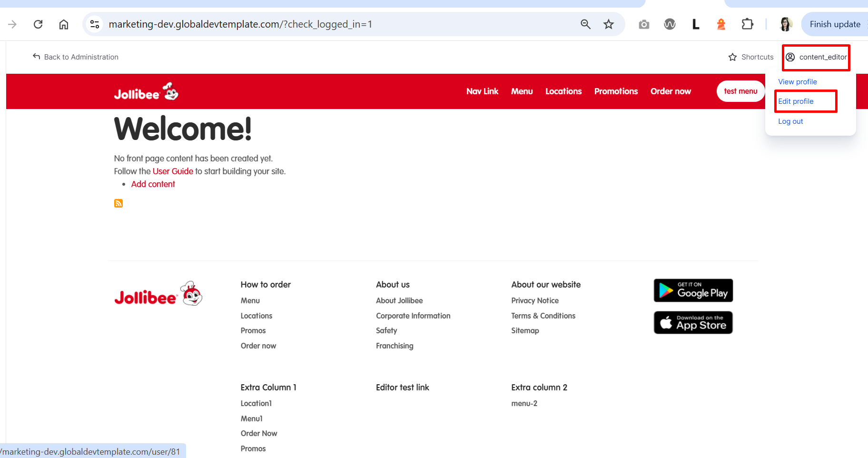Go Back to Administration
This screenshot has width=868, height=458.
click(x=76, y=57)
